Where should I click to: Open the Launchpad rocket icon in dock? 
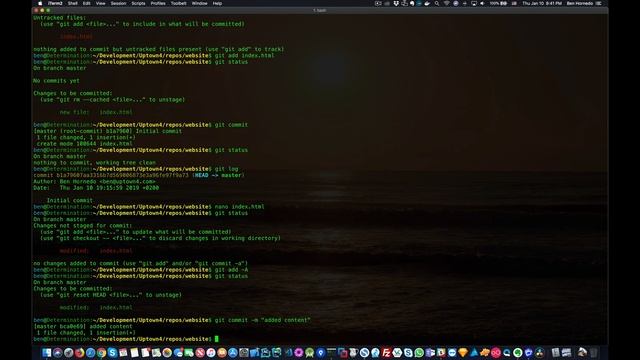[69, 353]
